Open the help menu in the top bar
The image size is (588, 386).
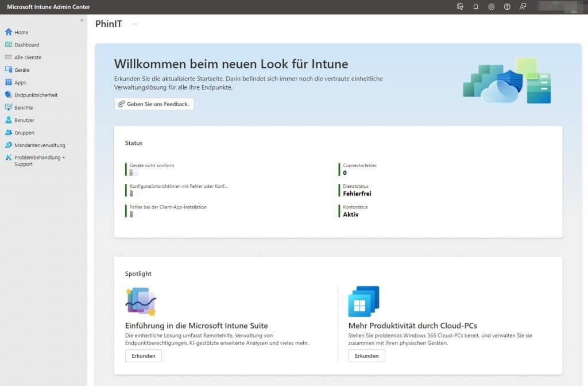tap(507, 6)
